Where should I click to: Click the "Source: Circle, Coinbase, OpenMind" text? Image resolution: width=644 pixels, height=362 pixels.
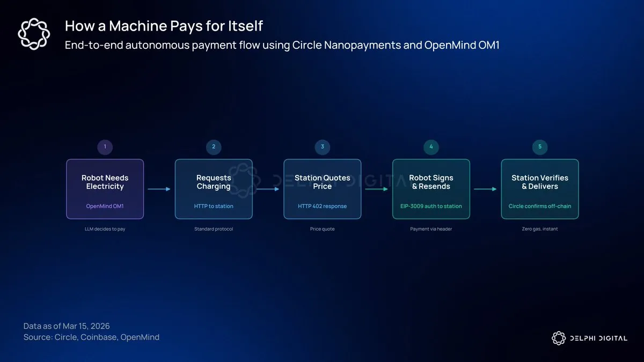click(91, 337)
